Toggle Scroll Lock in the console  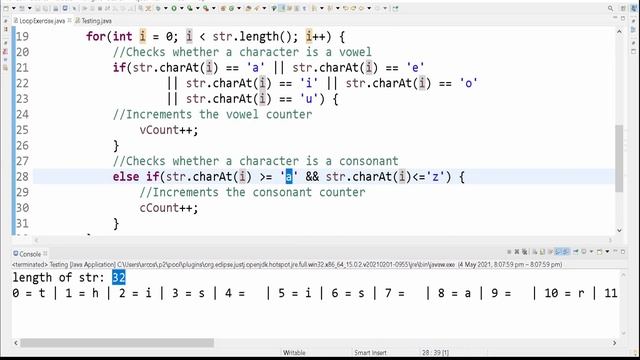pyautogui.click(x=542, y=252)
